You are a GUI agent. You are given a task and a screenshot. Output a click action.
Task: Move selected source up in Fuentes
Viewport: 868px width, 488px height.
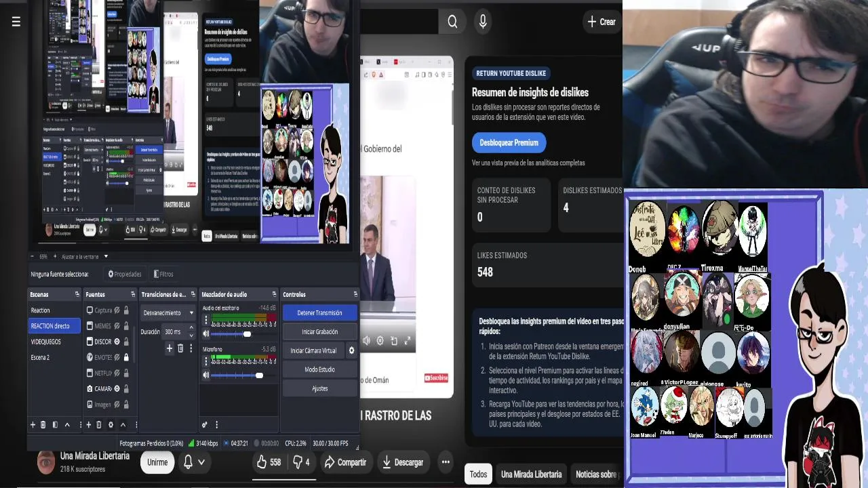click(x=123, y=425)
